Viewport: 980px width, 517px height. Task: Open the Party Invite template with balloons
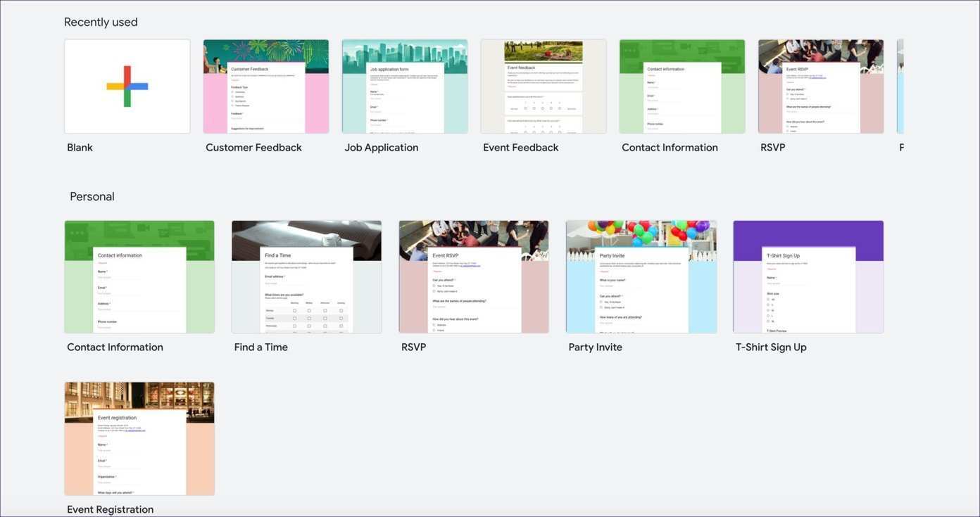[641, 276]
